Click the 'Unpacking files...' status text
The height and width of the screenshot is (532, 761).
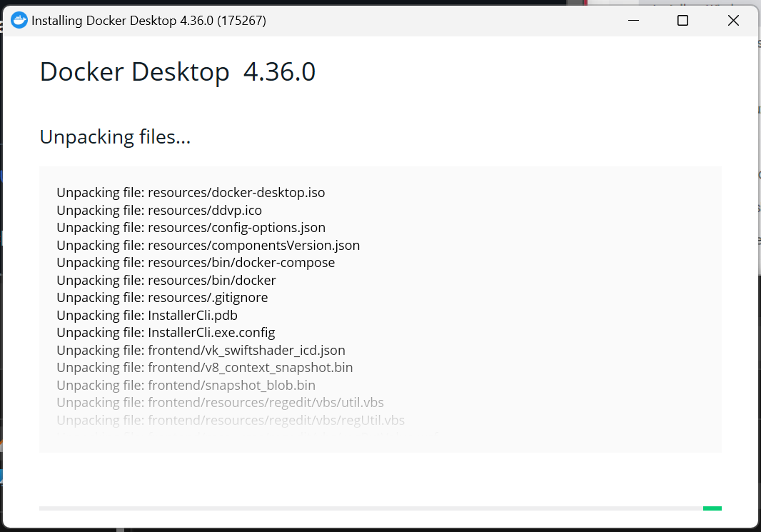point(115,137)
